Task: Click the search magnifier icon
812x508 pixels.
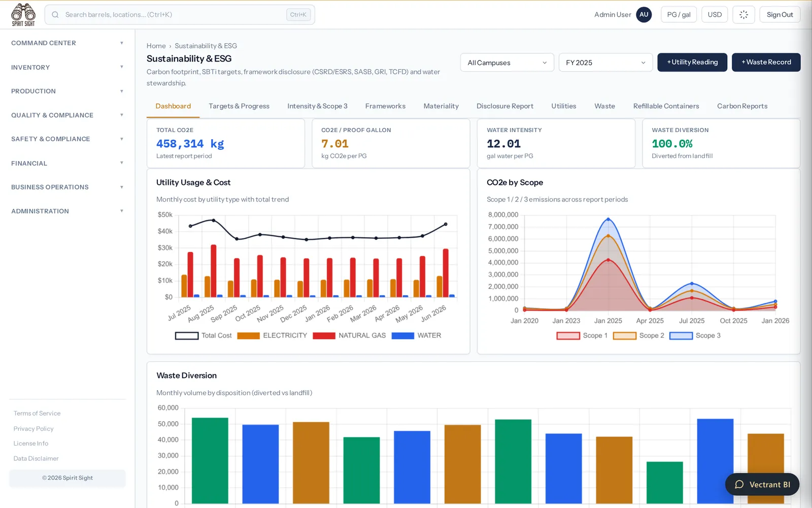Action: click(x=55, y=15)
